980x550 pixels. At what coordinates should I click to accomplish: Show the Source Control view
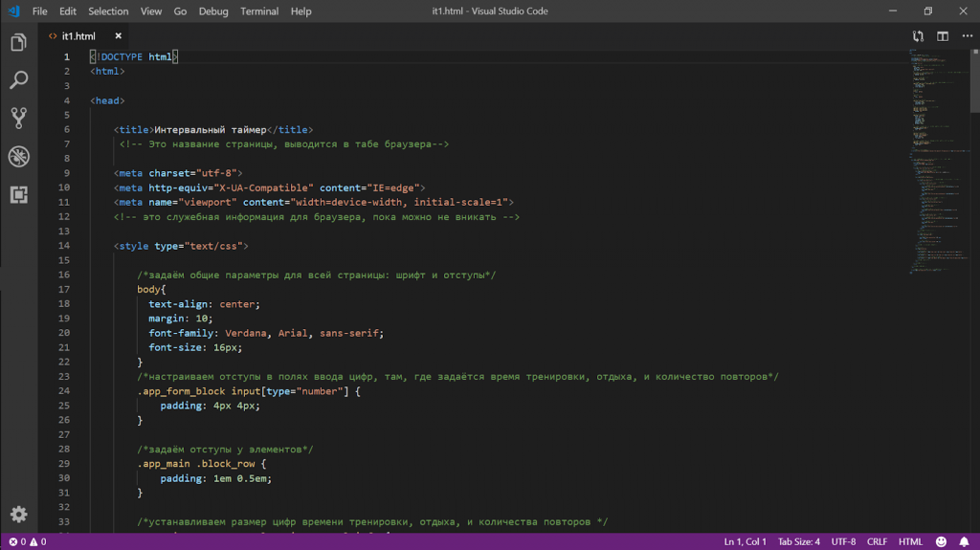point(18,119)
